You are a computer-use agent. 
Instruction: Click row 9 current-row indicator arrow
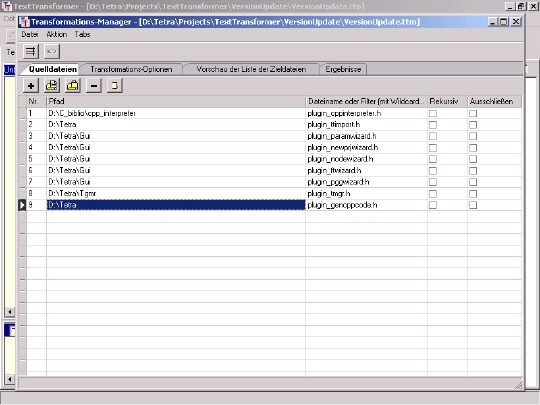pyautogui.click(x=22, y=205)
